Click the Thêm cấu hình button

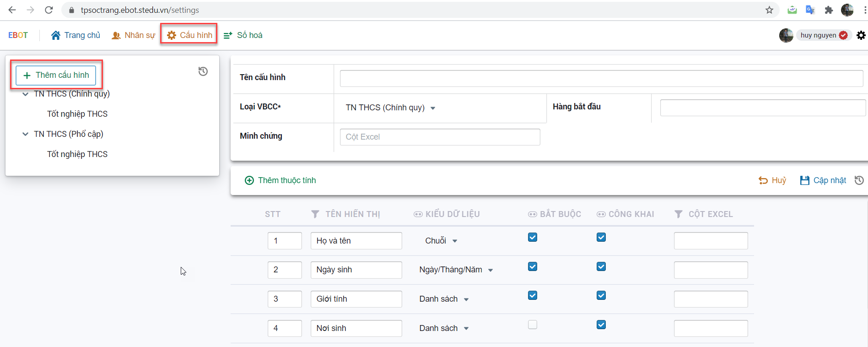[56, 75]
